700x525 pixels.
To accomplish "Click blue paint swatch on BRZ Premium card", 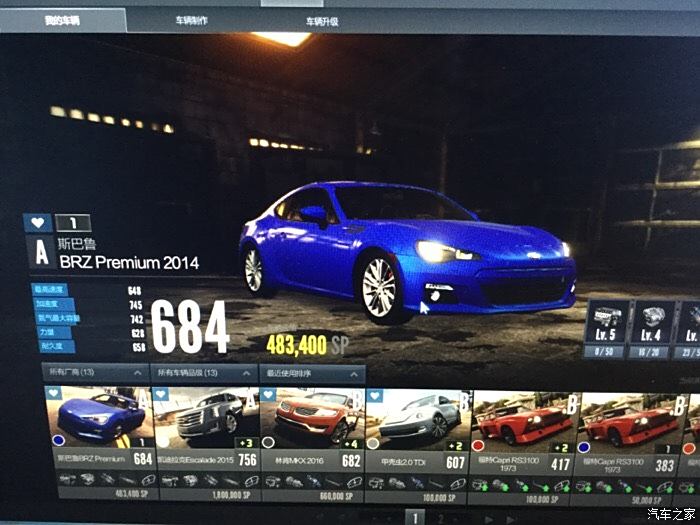I will pyautogui.click(x=58, y=441).
